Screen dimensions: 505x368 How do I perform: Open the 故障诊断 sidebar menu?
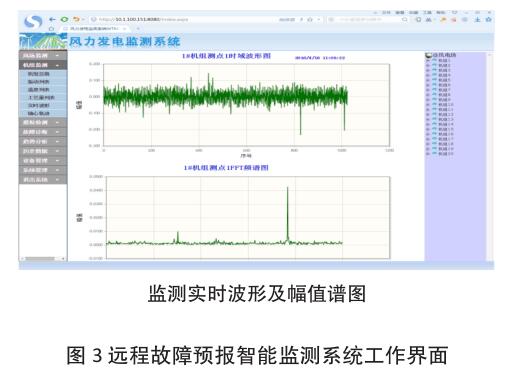coord(43,132)
